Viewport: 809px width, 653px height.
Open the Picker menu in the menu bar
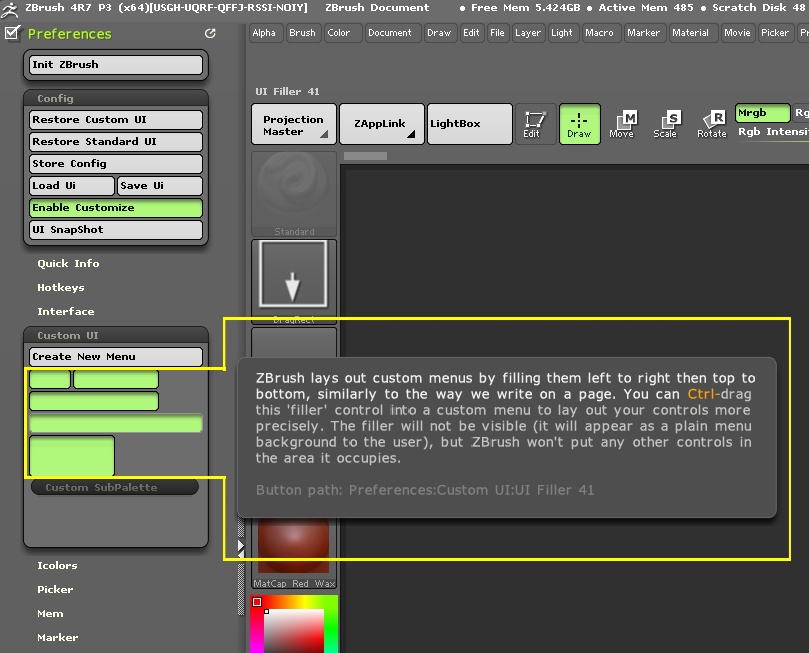[775, 33]
